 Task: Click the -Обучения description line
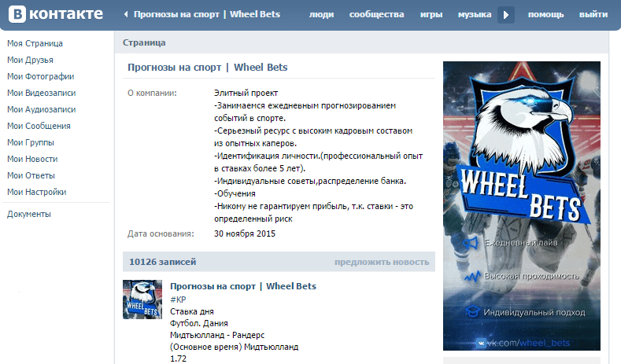coord(235,194)
